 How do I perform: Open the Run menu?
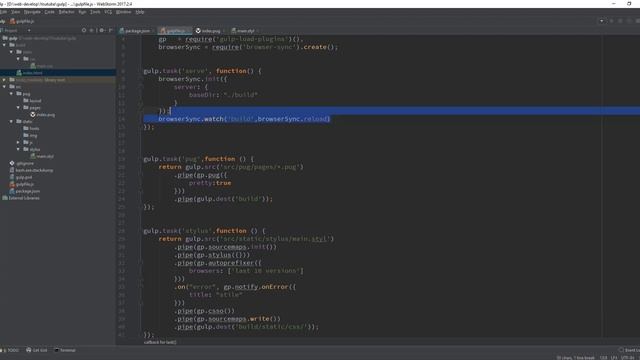(x=82, y=12)
